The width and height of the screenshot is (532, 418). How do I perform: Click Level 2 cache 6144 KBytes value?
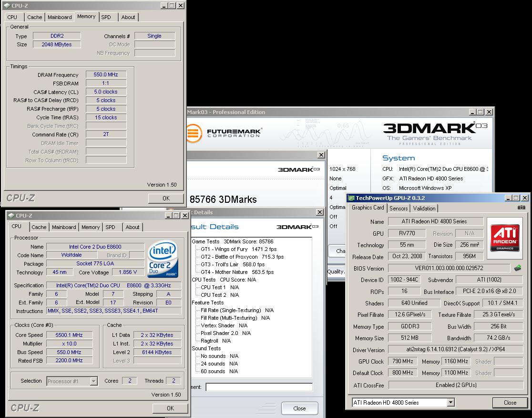pyautogui.click(x=157, y=352)
